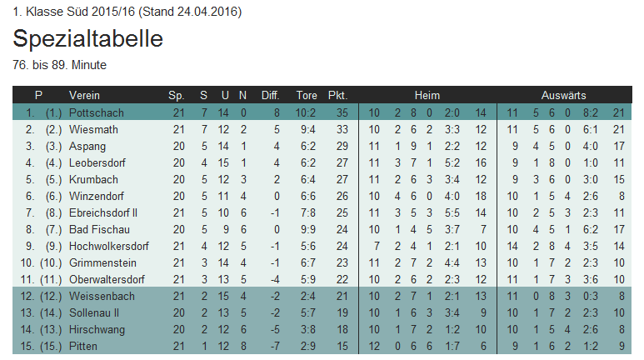Open Bad Fischau team entry
The height and width of the screenshot is (360, 644).
point(97,229)
